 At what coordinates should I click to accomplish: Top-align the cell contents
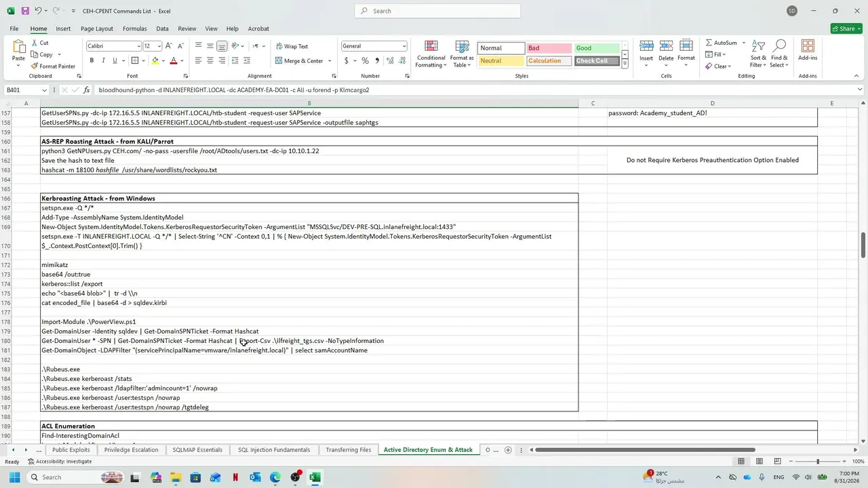click(x=198, y=46)
